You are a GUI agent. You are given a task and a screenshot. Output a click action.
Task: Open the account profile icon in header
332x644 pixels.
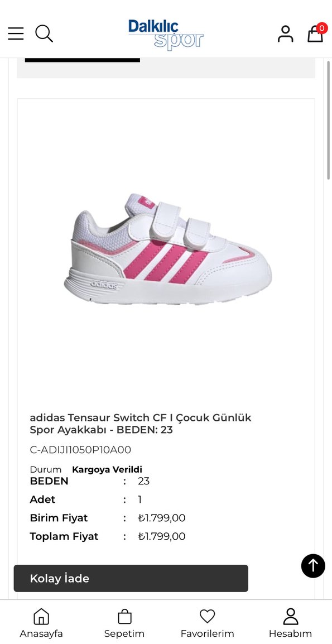click(285, 33)
